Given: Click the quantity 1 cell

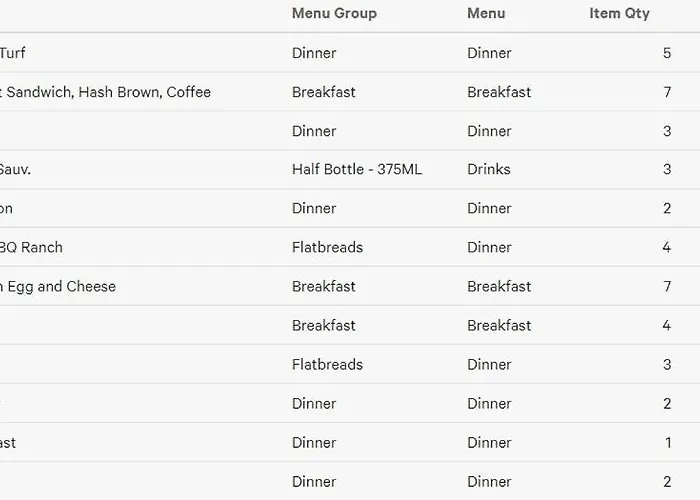Looking at the screenshot, I should 668,442.
